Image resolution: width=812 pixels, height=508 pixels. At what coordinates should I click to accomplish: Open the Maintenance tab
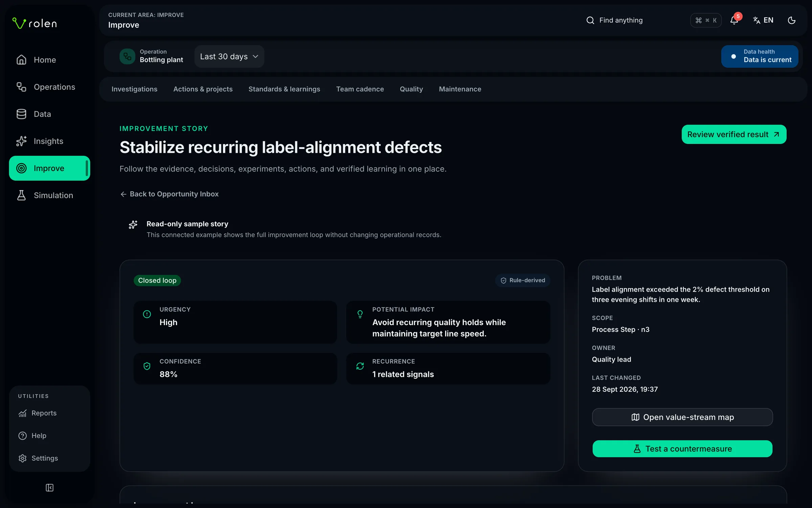point(460,89)
